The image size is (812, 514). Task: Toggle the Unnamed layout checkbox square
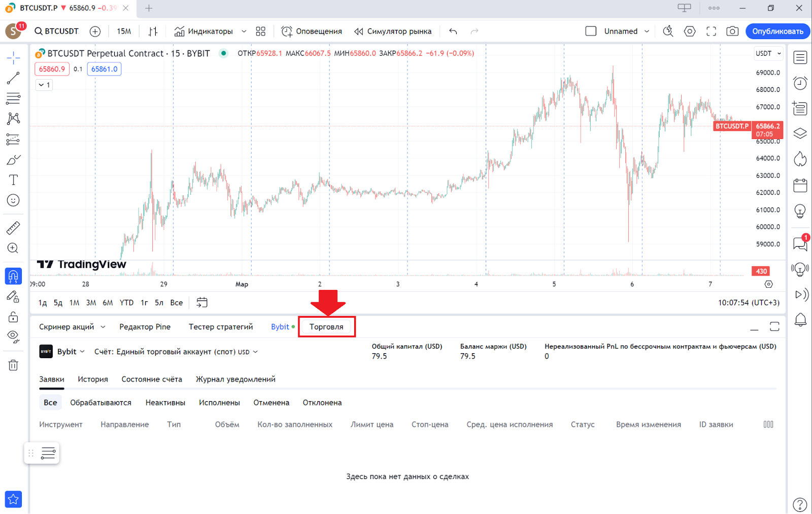[x=591, y=31]
